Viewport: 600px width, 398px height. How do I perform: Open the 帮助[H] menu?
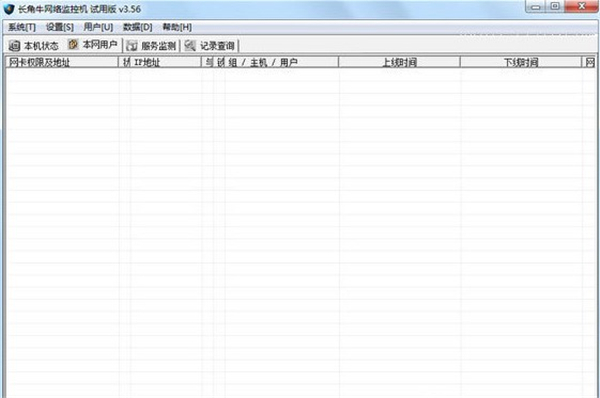[x=177, y=27]
